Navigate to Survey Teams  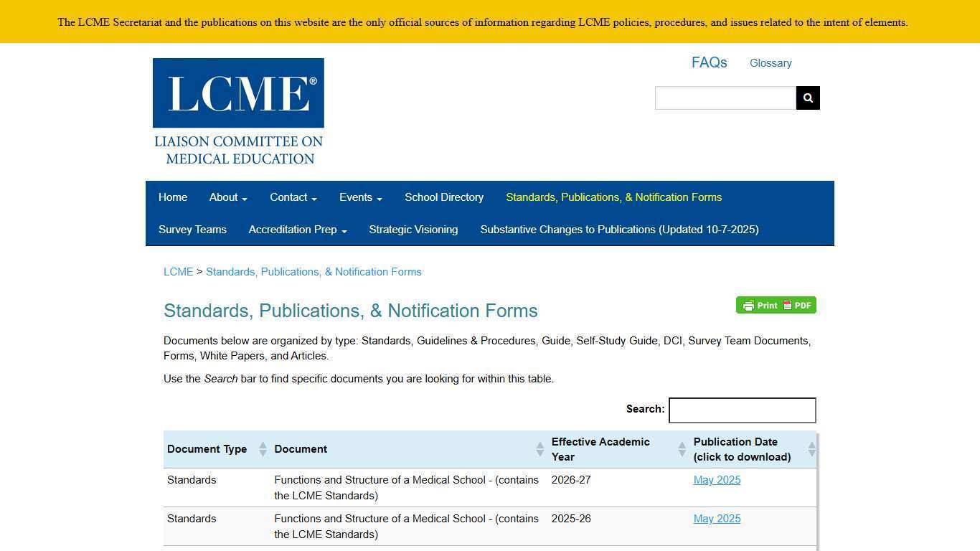coord(192,230)
